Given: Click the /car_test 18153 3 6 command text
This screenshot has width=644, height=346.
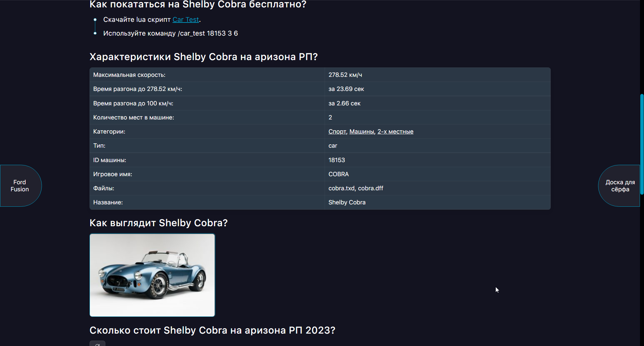Looking at the screenshot, I should (208, 34).
